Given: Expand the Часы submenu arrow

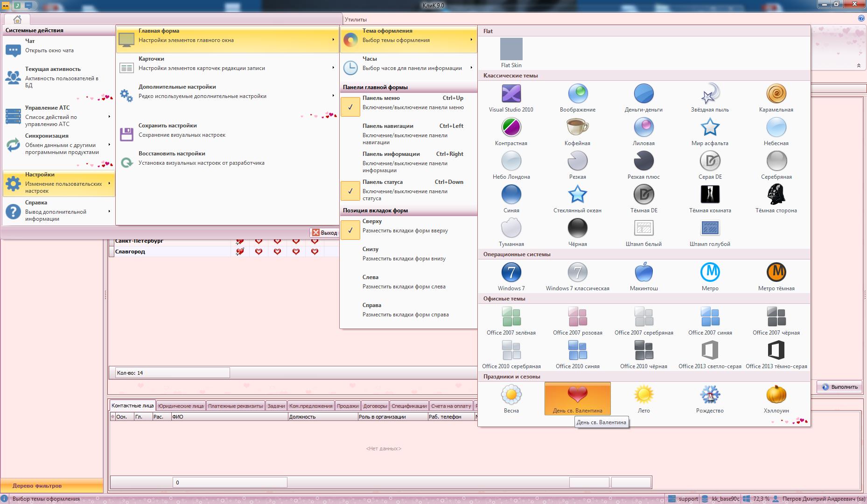Looking at the screenshot, I should [471, 68].
